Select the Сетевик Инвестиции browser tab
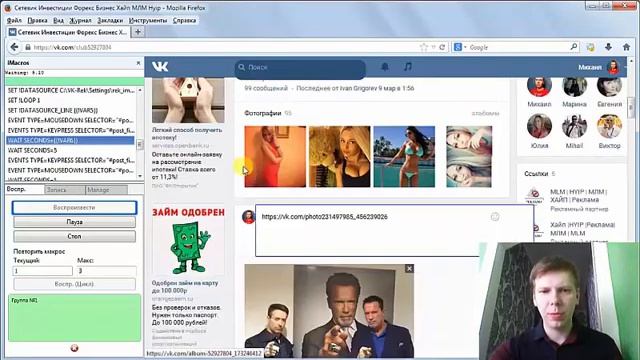 point(69,32)
